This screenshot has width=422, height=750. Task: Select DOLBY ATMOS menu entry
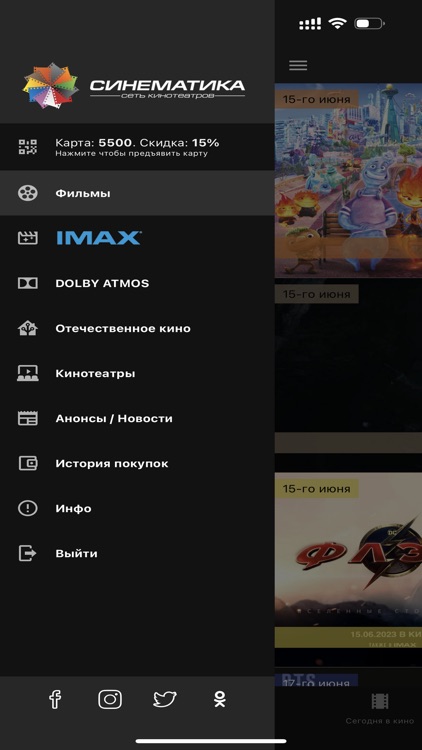(x=137, y=283)
